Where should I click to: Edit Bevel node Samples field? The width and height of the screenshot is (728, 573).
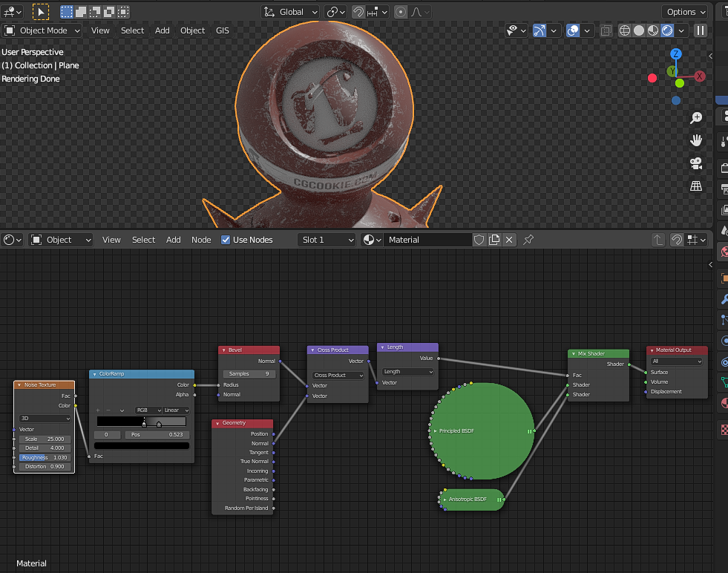249,374
